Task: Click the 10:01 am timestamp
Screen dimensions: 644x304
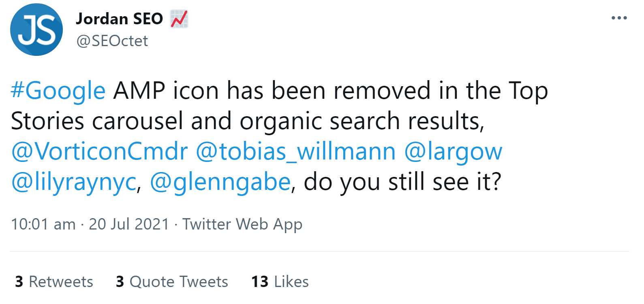Action: (x=43, y=224)
